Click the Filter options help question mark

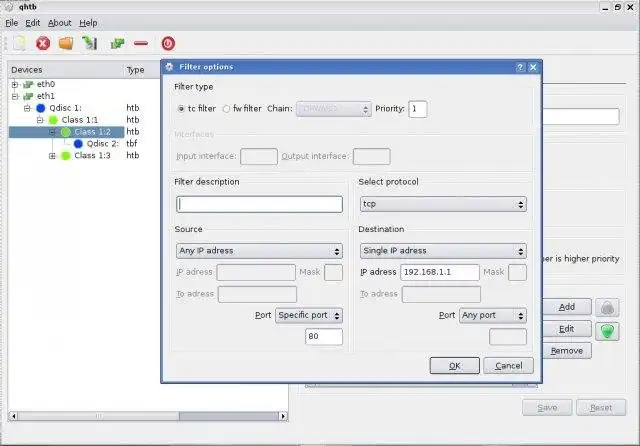point(520,67)
